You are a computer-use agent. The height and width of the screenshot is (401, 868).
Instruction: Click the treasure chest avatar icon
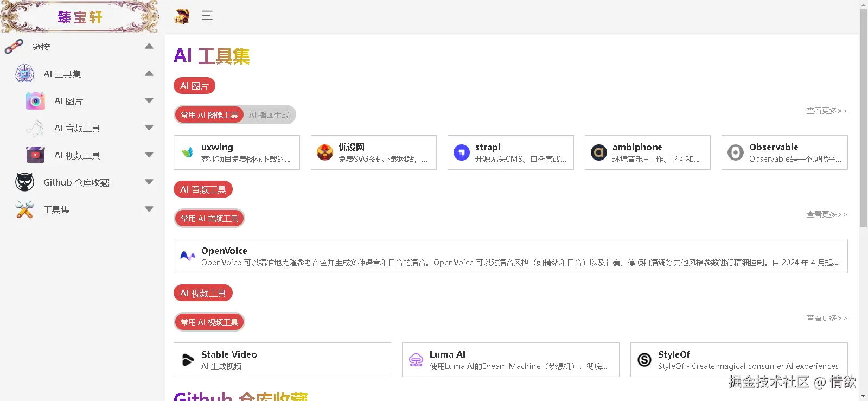click(x=182, y=16)
